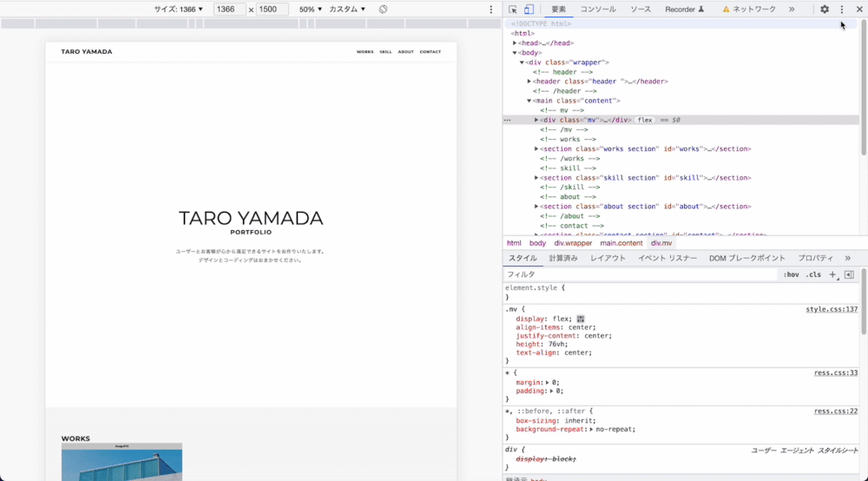Open DevTools three-dot customize menu
The height and width of the screenshot is (481, 868).
click(842, 10)
